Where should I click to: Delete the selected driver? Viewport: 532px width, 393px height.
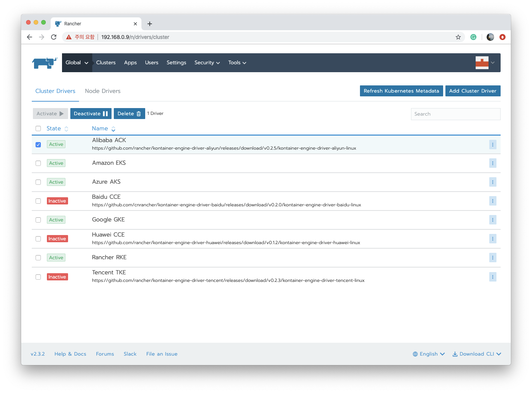tap(129, 114)
